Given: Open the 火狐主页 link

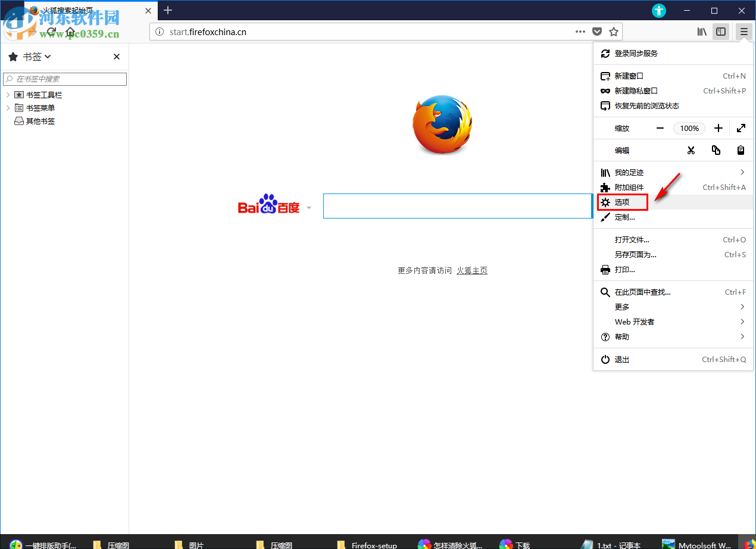Looking at the screenshot, I should (x=472, y=270).
